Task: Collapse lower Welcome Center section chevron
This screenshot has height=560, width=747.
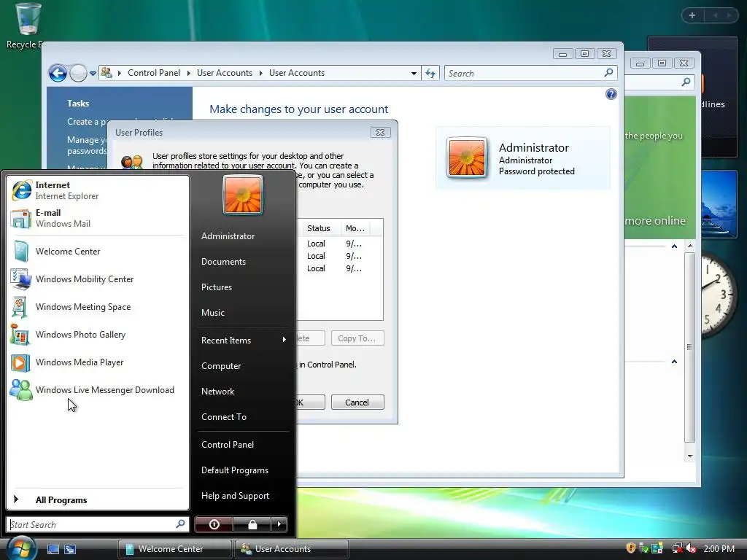Action: coord(674,362)
